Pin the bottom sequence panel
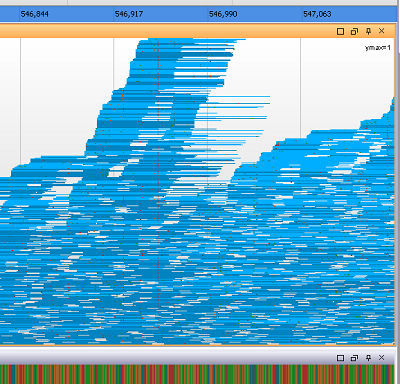The width and height of the screenshot is (400, 384). (x=368, y=358)
